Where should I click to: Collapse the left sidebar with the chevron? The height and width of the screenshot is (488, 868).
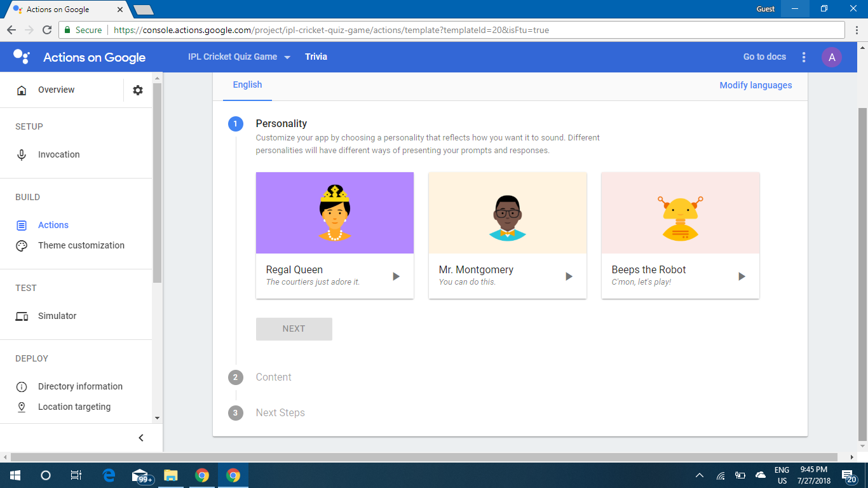[x=141, y=438]
